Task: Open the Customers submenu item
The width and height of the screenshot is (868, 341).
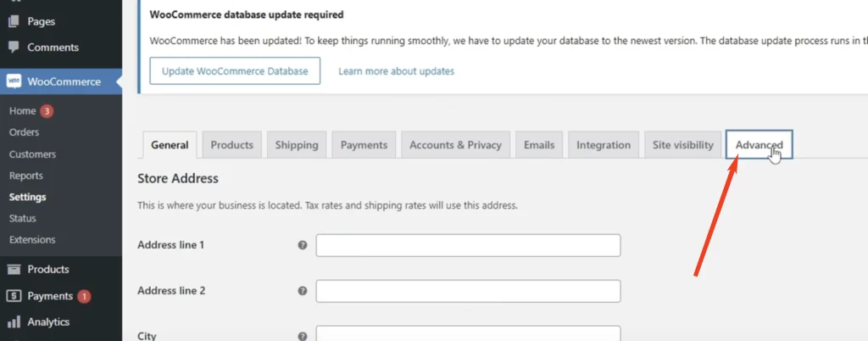Action: click(x=32, y=154)
